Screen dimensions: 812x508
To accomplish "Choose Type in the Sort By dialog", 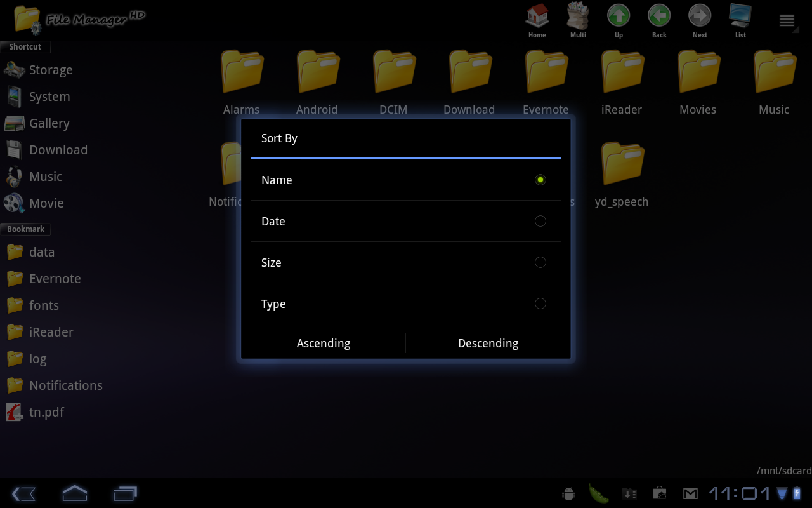I will coord(406,304).
